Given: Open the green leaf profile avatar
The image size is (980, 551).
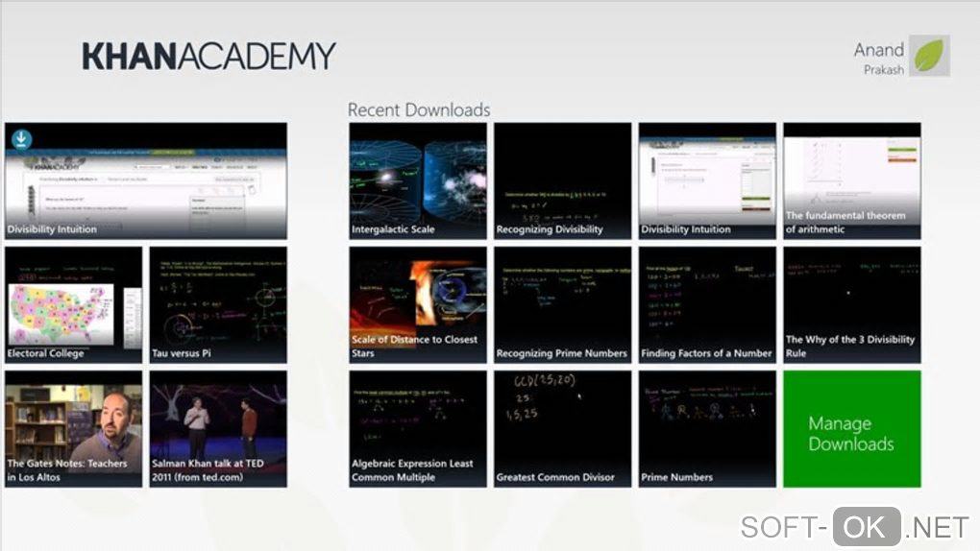Looking at the screenshot, I should 929,56.
